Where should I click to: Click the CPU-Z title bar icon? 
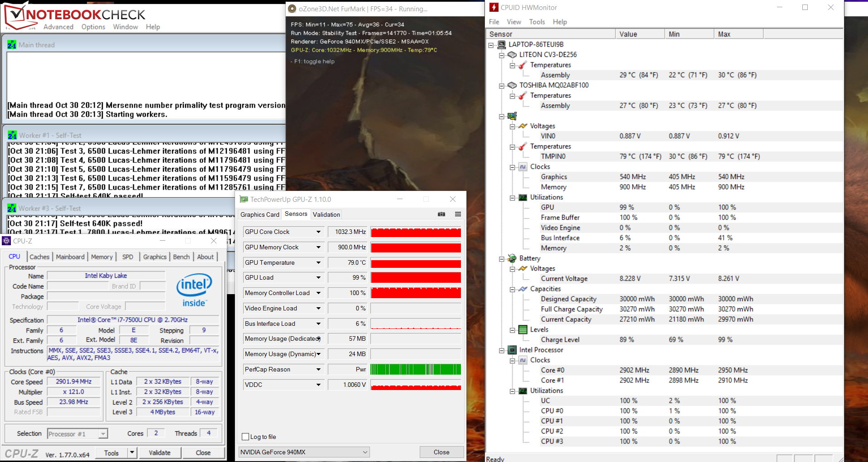(x=6, y=241)
